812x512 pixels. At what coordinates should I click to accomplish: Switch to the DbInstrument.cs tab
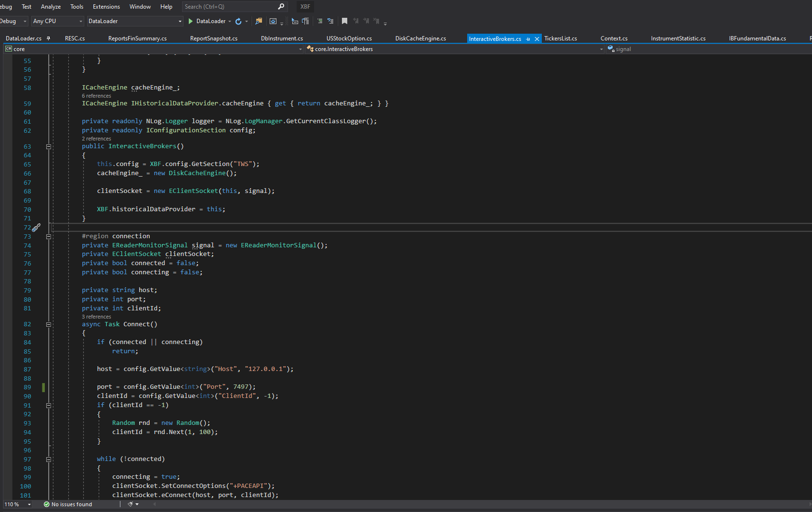(282, 38)
